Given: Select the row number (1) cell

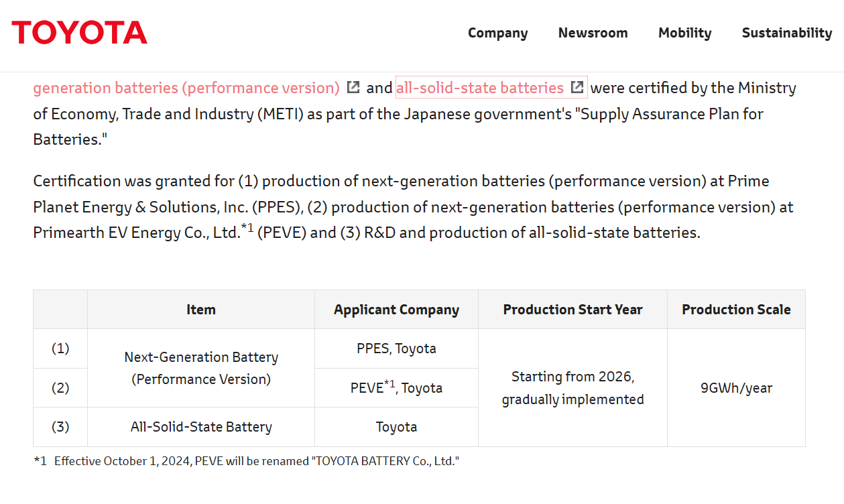Looking at the screenshot, I should coord(60,349).
